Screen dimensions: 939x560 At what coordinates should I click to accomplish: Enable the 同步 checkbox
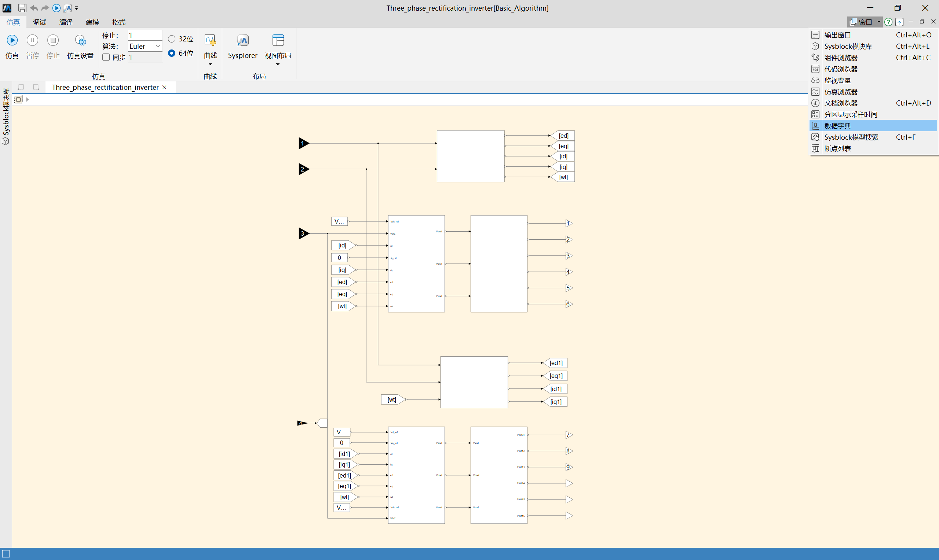pyautogui.click(x=106, y=58)
